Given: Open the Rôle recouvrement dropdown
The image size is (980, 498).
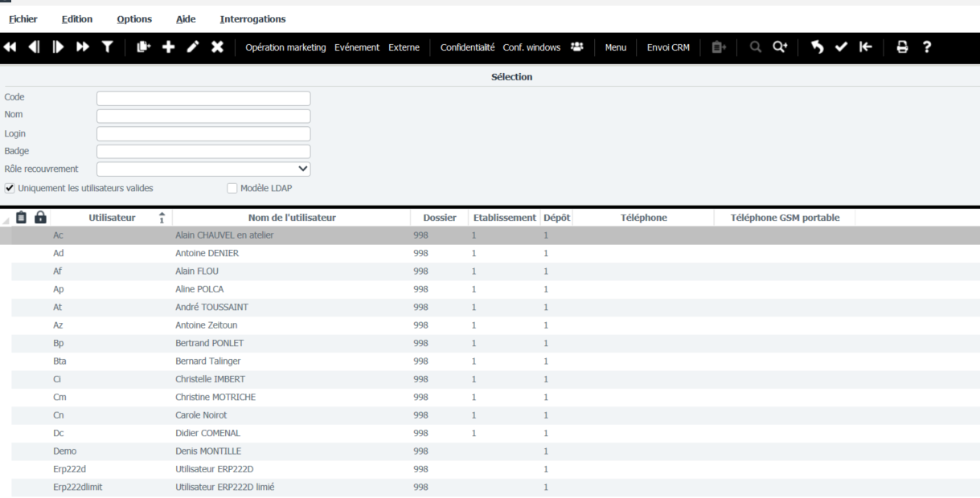Looking at the screenshot, I should [x=203, y=169].
